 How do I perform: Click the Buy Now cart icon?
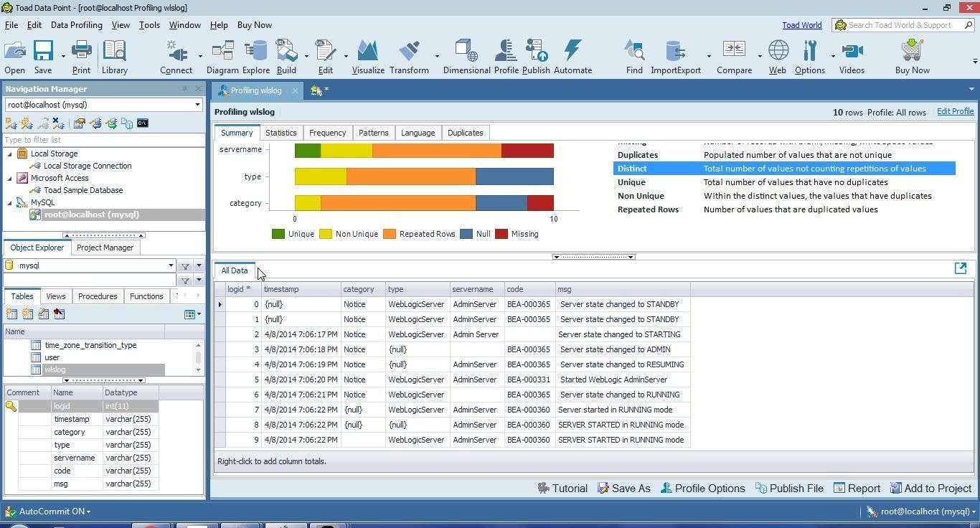(x=912, y=57)
